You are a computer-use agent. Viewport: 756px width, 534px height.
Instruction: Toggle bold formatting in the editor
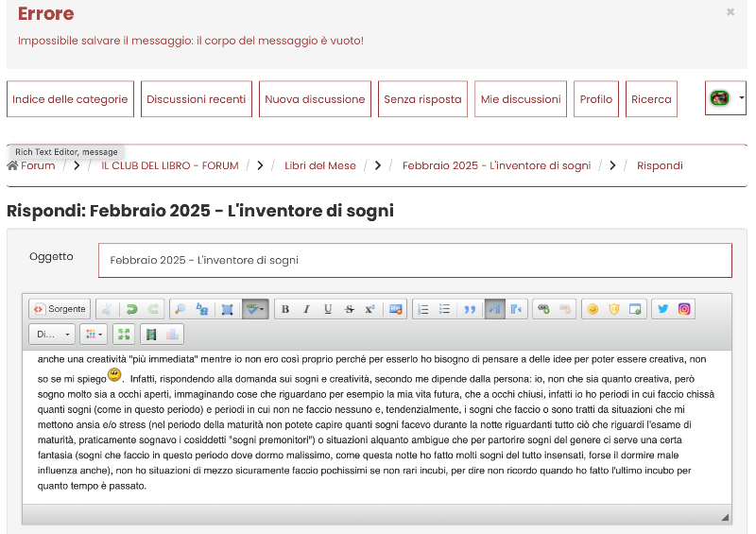283,309
